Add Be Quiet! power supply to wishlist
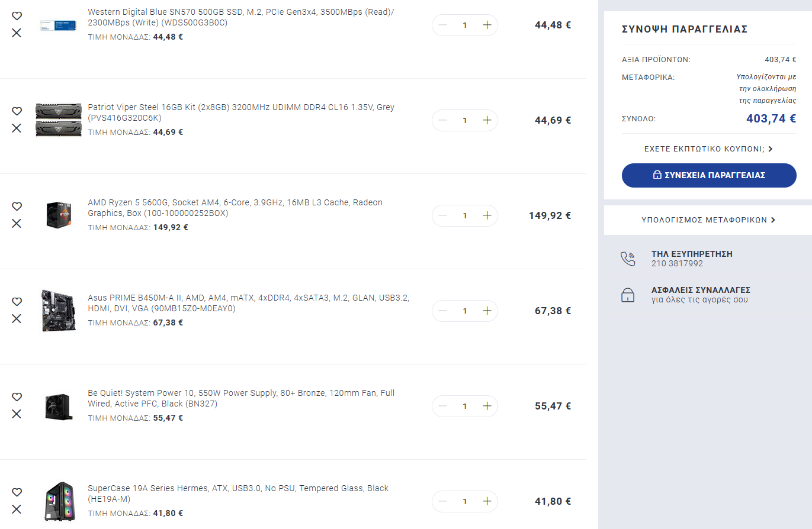This screenshot has height=529, width=812. [17, 397]
